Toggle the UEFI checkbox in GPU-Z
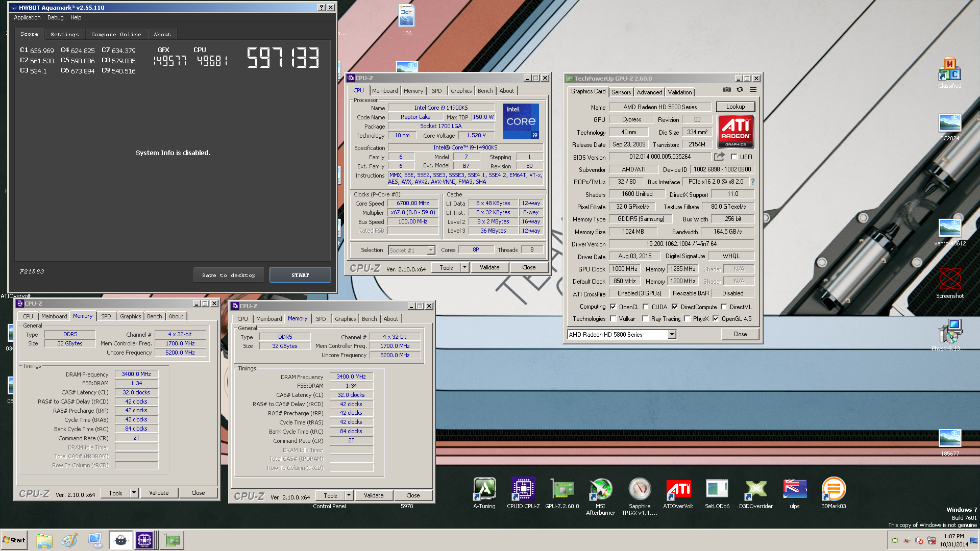Screen dimensions: 980x551 click(x=734, y=157)
